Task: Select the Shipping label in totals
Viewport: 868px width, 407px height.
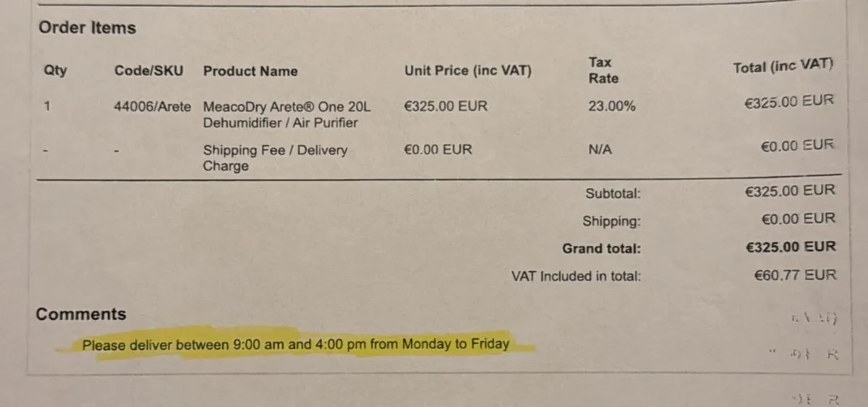Action: coord(611,221)
